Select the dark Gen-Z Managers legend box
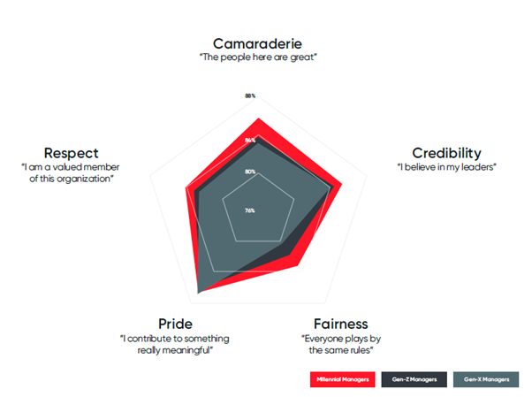This screenshot has width=532, height=397. click(x=414, y=379)
